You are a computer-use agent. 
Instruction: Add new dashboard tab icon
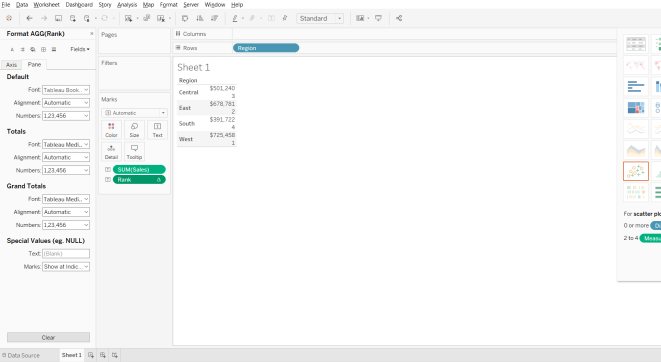click(x=103, y=355)
